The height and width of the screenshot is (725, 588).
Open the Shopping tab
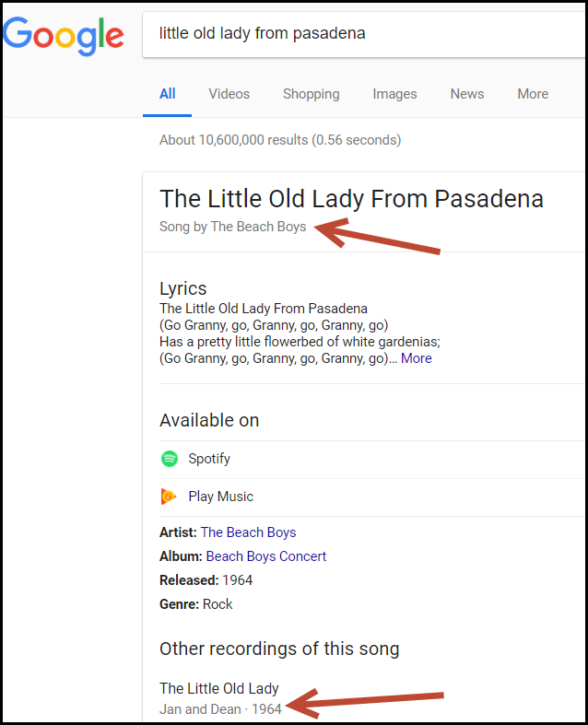[311, 94]
